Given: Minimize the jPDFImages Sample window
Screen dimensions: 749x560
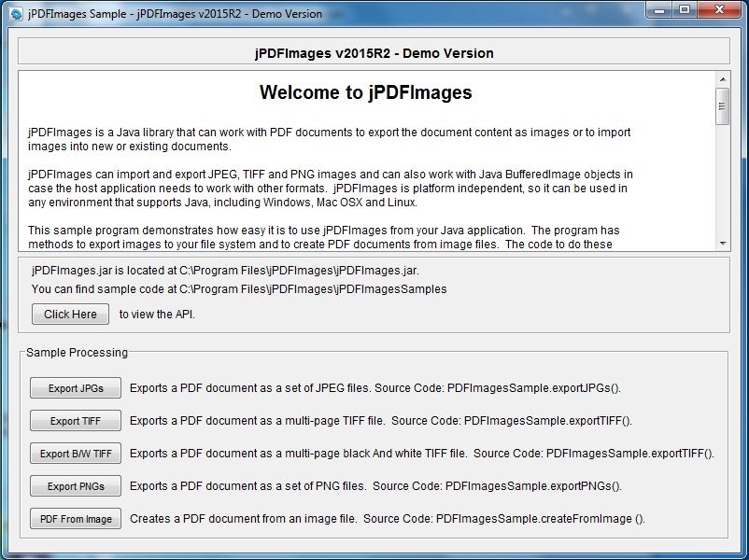Looking at the screenshot, I should tap(659, 11).
